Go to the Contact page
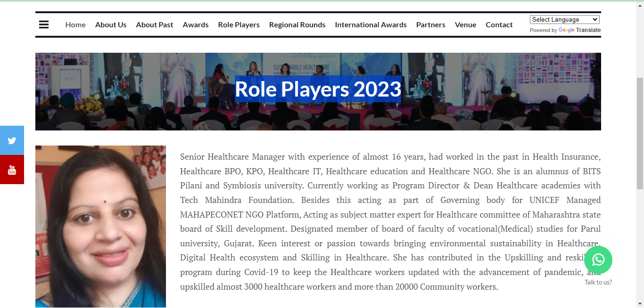 (x=499, y=24)
